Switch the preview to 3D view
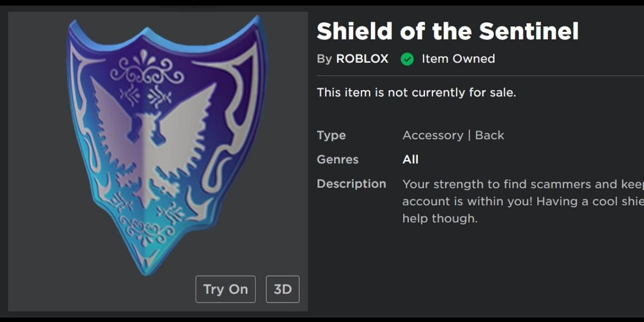644x322 pixels. point(282,289)
